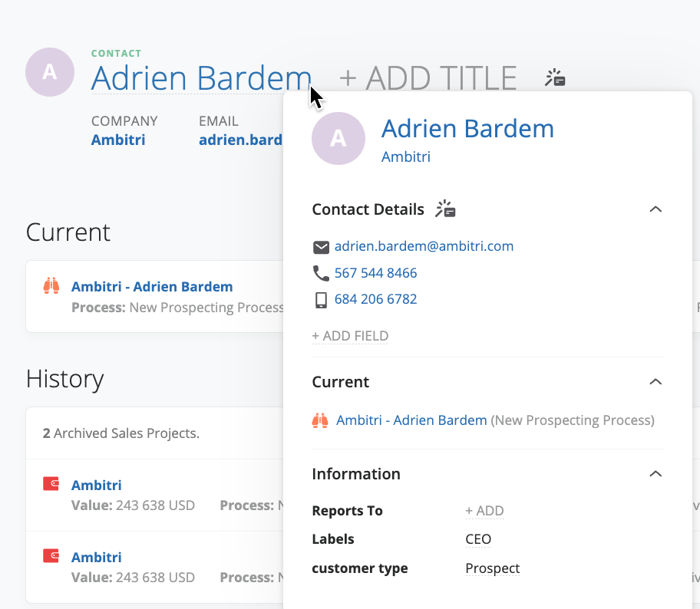Open the Ambitri company link in the card
This screenshot has width=700, height=609.
click(406, 156)
